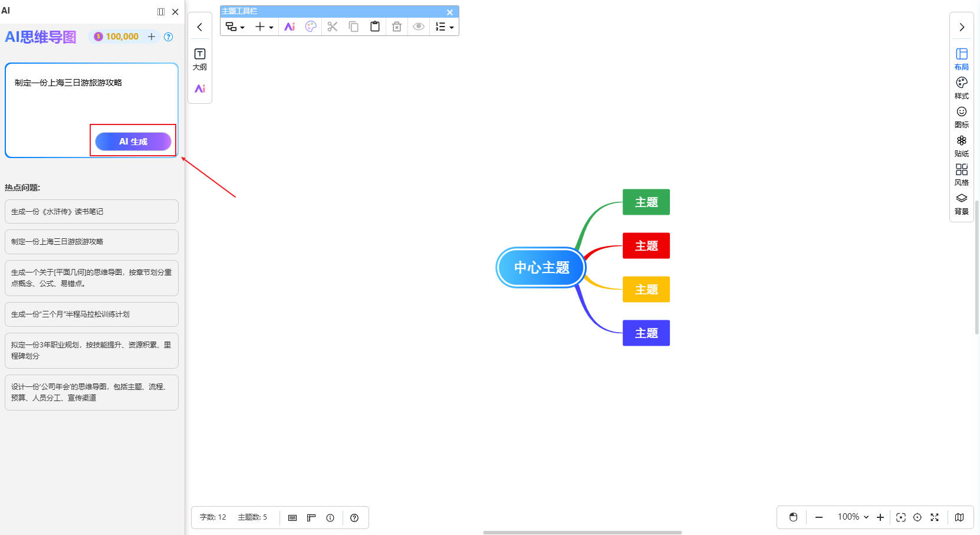Toggle the minimap navigator icon
980x535 pixels.
click(959, 517)
